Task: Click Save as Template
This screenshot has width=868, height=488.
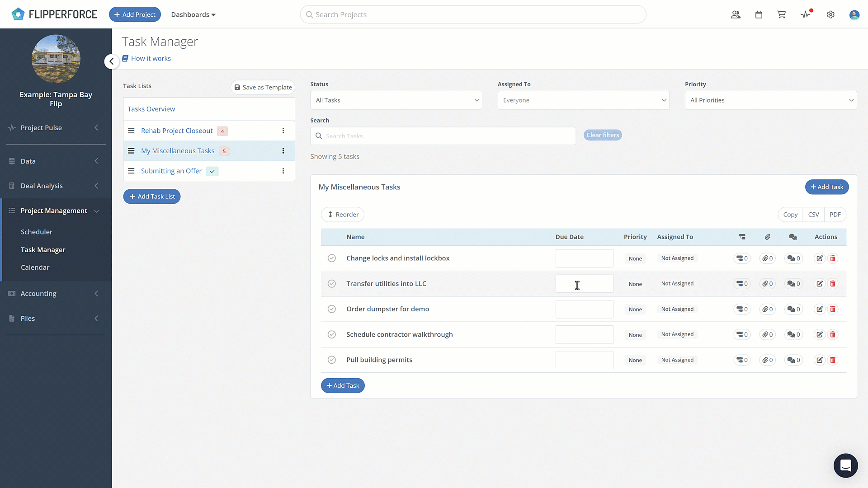Action: 263,87
